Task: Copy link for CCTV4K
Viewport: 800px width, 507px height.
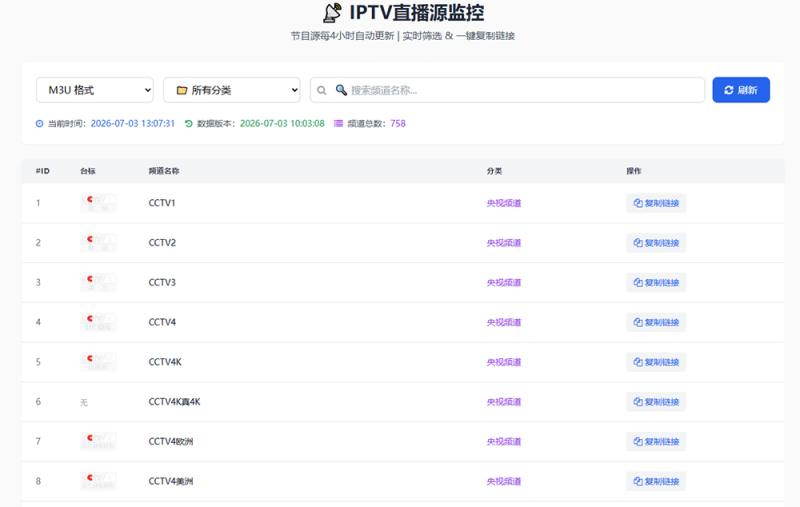Action: 656,362
